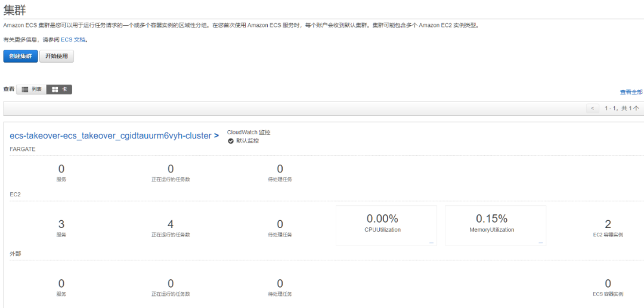The image size is (644, 308).
Task: Click the EC2 待处理任务 count
Action: pyautogui.click(x=280, y=224)
